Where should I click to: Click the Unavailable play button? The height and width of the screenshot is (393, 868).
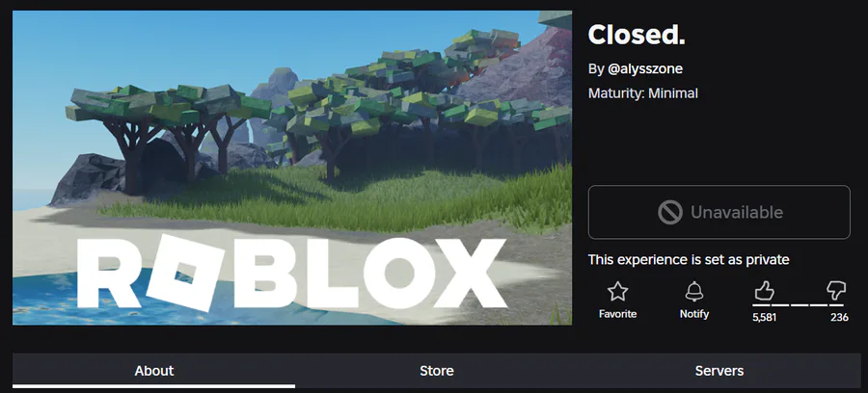pyautogui.click(x=719, y=212)
